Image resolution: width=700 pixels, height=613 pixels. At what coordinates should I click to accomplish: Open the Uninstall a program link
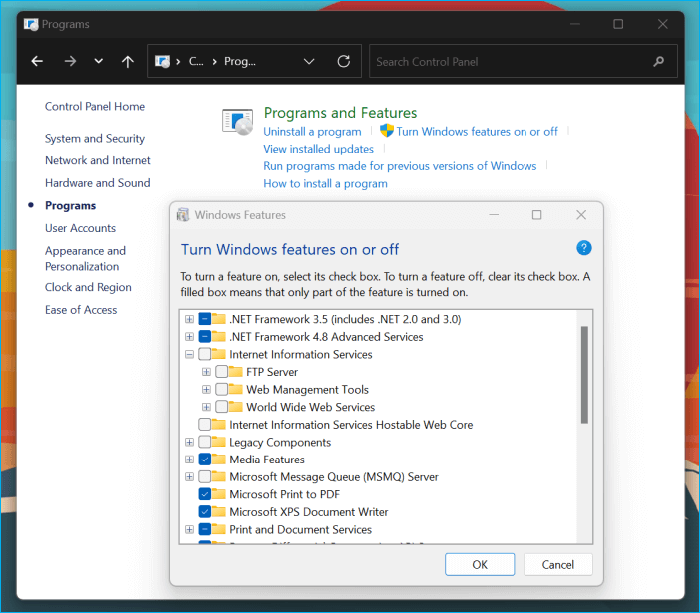[x=312, y=132]
